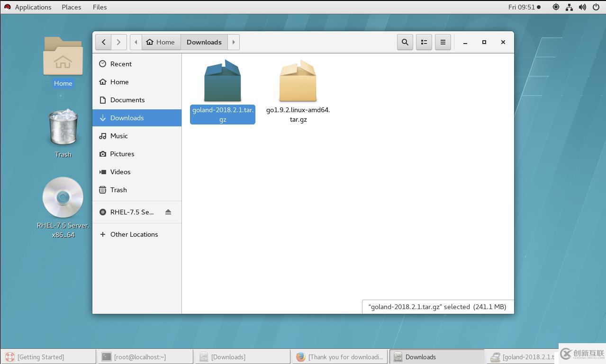606x364 pixels.
Task: Click the active Downloads taskbar button
Action: (x=437, y=357)
